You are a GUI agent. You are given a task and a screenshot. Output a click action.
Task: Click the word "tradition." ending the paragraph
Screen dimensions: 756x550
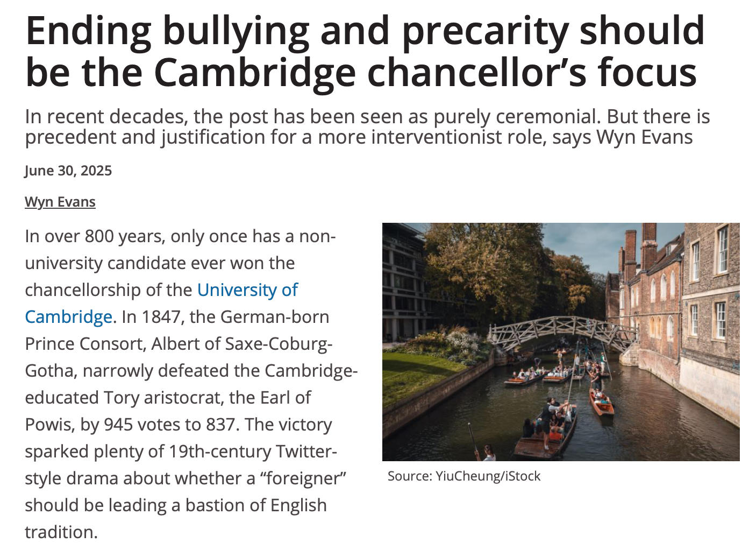61,532
